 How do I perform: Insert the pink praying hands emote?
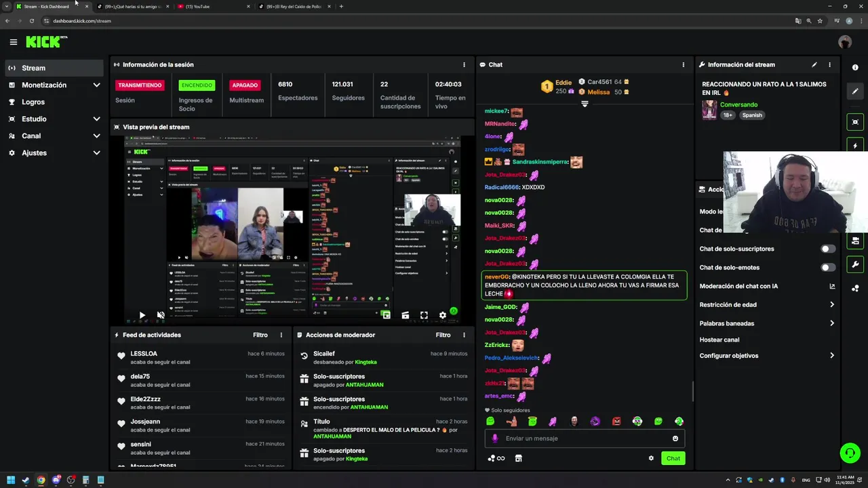[x=553, y=422]
